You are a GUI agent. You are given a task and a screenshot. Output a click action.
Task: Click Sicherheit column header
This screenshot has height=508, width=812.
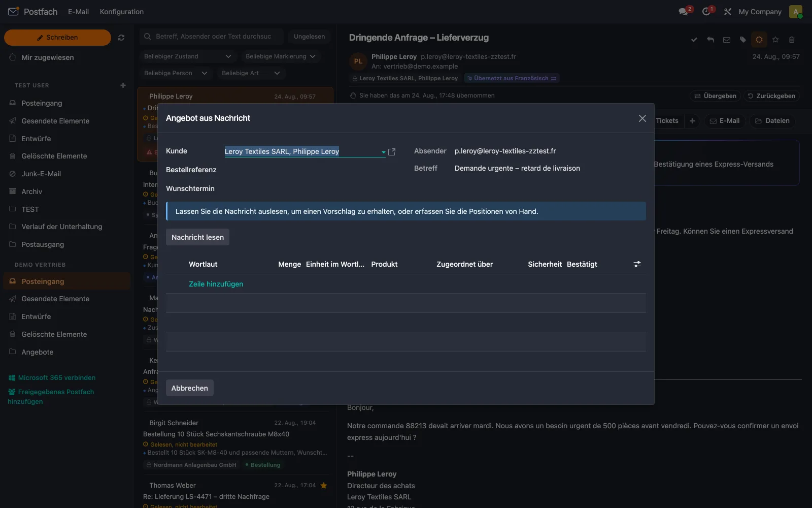point(545,264)
